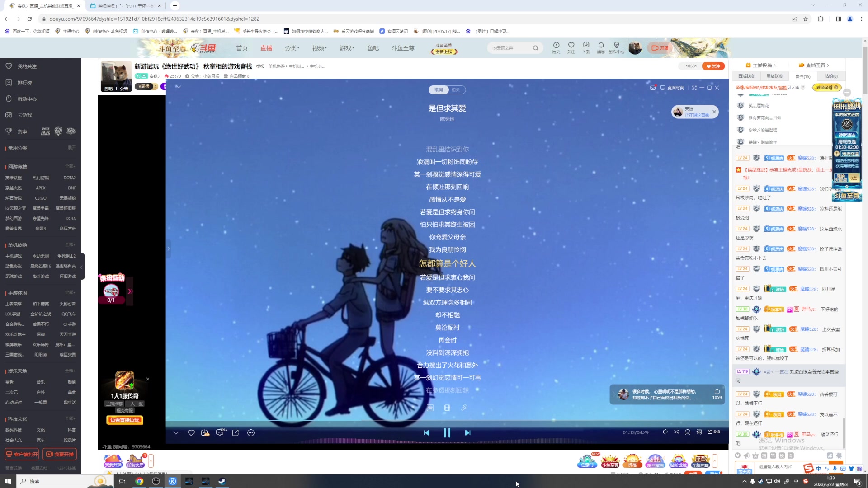The image size is (868, 488).
Task: Click 桌面写真 desktop photo button
Action: click(x=672, y=88)
